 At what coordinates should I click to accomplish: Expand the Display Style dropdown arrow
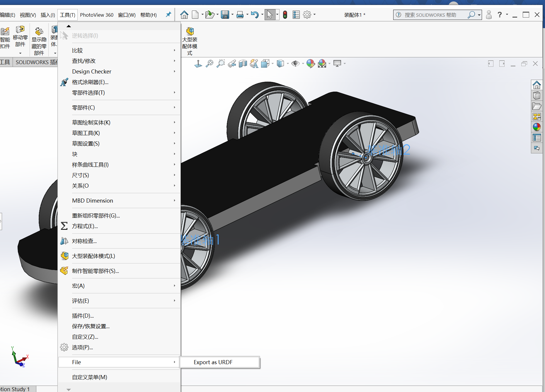pos(288,64)
